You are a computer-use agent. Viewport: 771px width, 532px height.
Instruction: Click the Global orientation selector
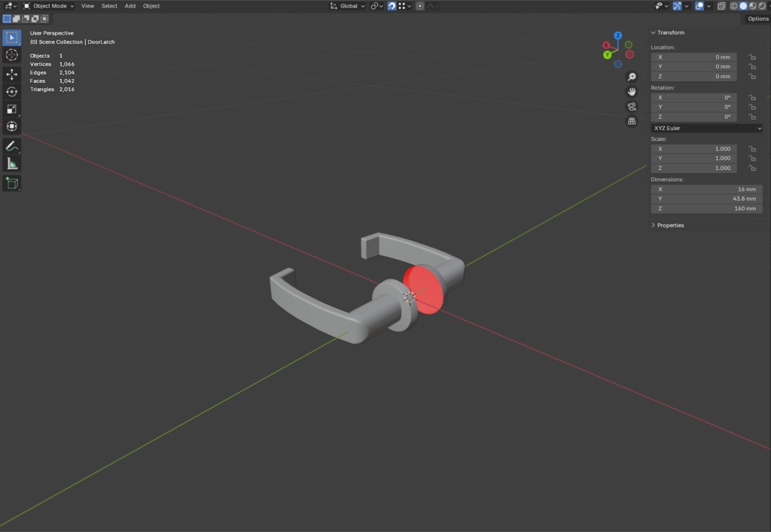pyautogui.click(x=348, y=6)
